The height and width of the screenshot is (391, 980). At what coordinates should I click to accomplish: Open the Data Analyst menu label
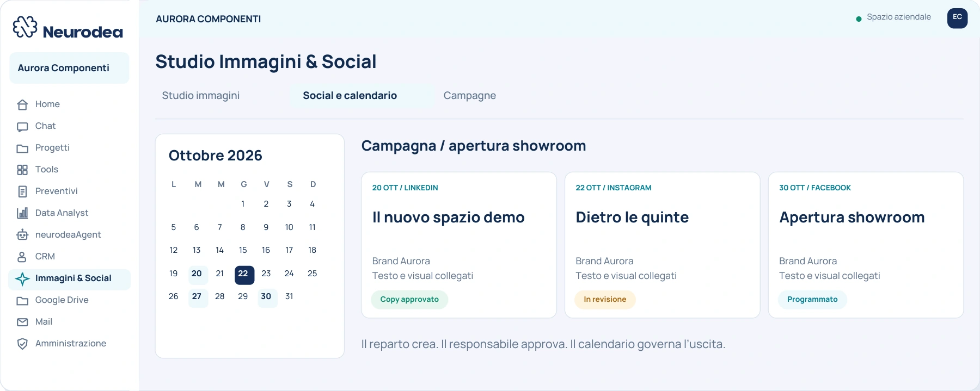pyautogui.click(x=62, y=213)
